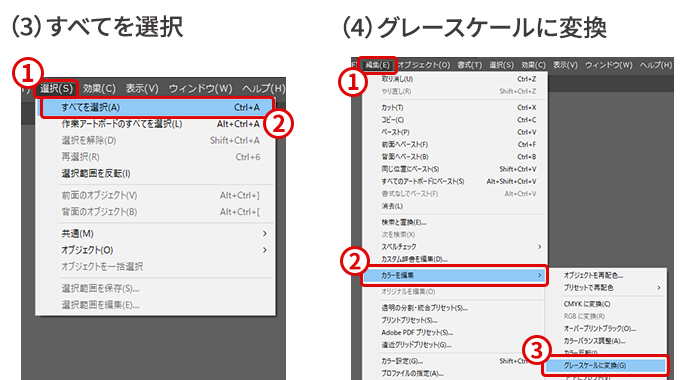Open オブジェクト(O) menu bar item in step (4)
680x380 pixels.
[x=424, y=65]
